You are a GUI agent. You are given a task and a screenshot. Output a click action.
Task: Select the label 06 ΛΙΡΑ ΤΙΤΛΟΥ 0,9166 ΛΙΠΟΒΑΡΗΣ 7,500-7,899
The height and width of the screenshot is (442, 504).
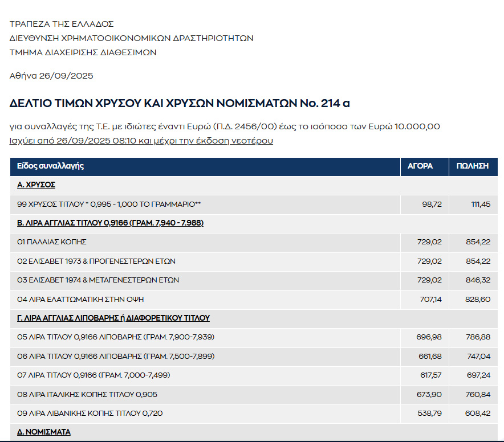click(116, 356)
